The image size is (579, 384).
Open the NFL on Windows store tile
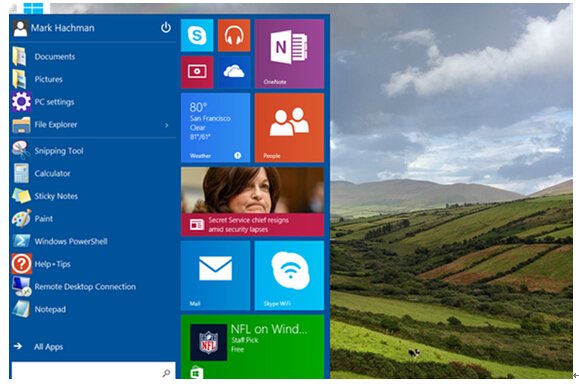(x=252, y=347)
